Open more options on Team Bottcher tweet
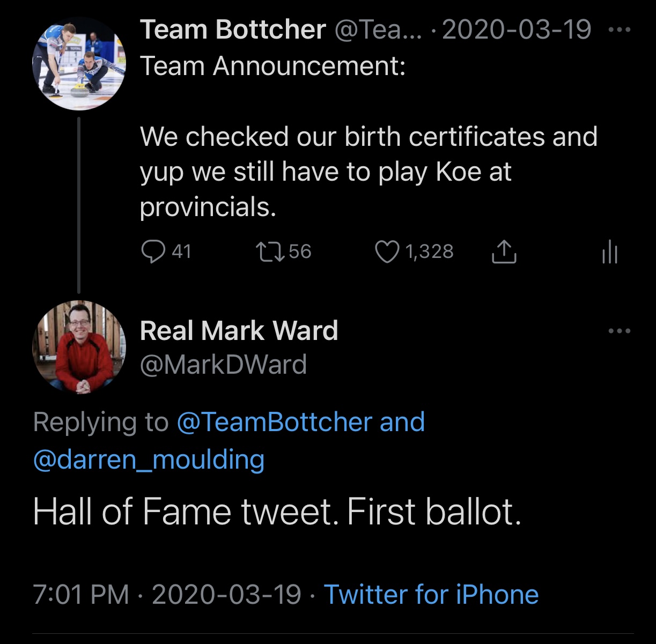 pos(620,29)
